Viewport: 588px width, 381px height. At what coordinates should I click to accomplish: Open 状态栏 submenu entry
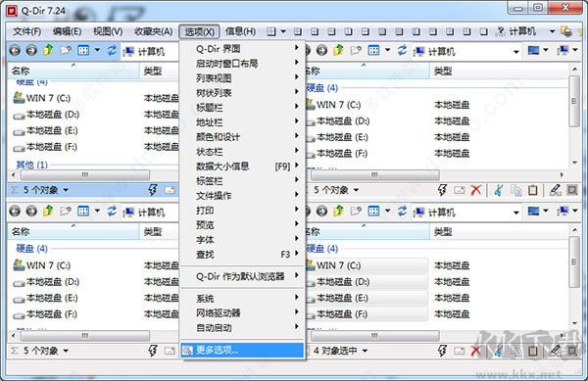[x=243, y=152]
